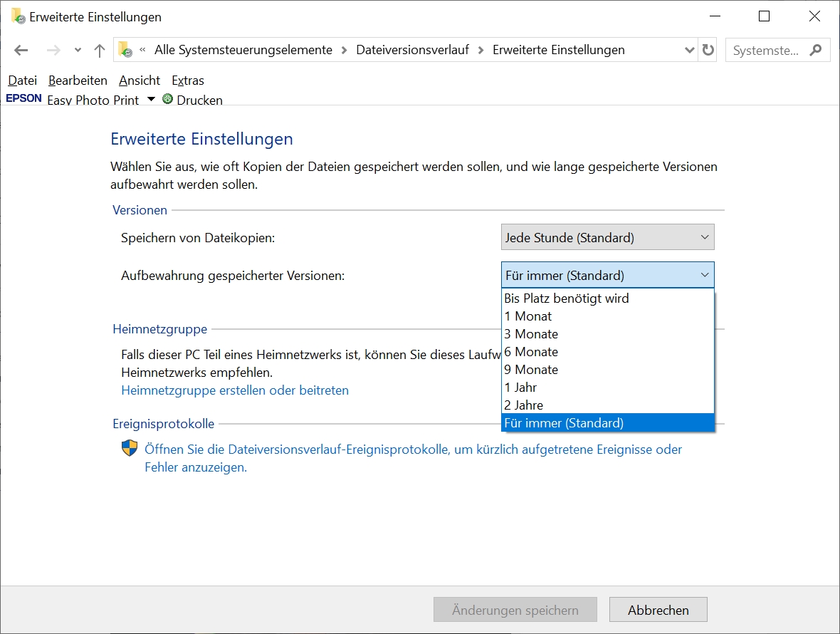
Task: Expand chevron after Dateiversionsverlauf breadcrumb
Action: [481, 50]
